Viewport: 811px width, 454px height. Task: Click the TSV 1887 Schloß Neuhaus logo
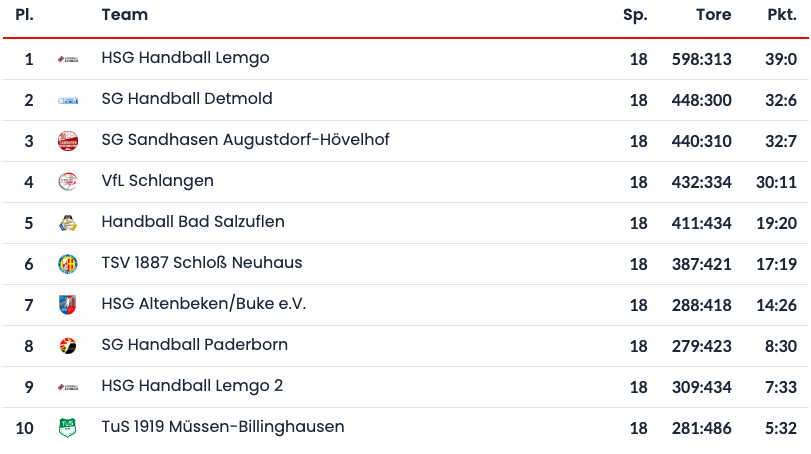tap(68, 264)
